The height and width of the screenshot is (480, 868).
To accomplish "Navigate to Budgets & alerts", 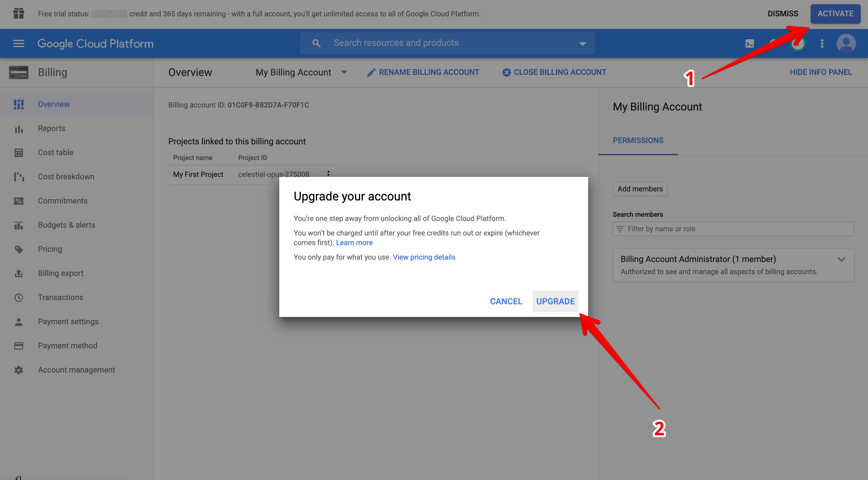I will point(77,225).
